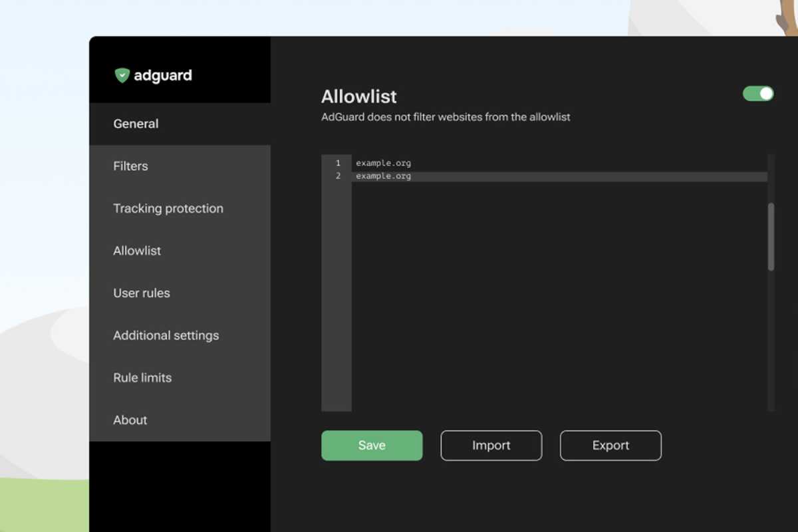This screenshot has width=798, height=532.
Task: Open the Tracking protection page
Action: [168, 209]
